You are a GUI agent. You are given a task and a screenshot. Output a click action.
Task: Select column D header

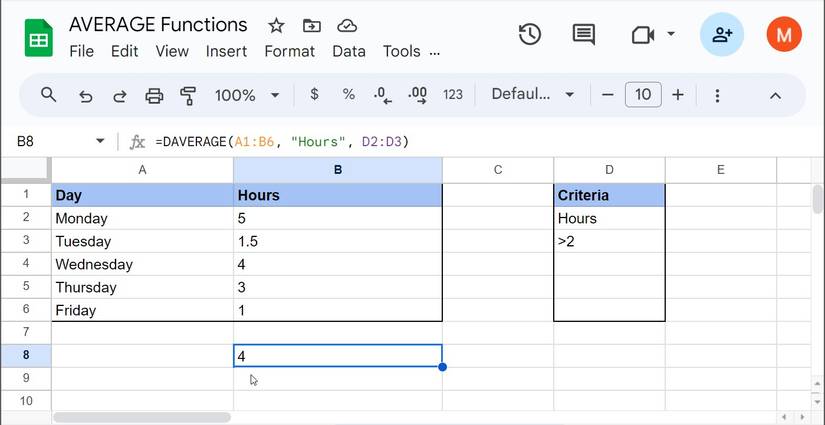(609, 170)
